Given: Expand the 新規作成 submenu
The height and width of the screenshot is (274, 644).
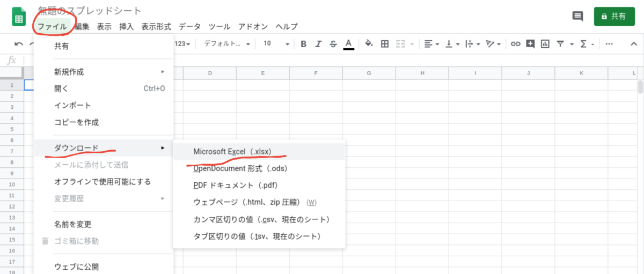Looking at the screenshot, I should coord(104,72).
